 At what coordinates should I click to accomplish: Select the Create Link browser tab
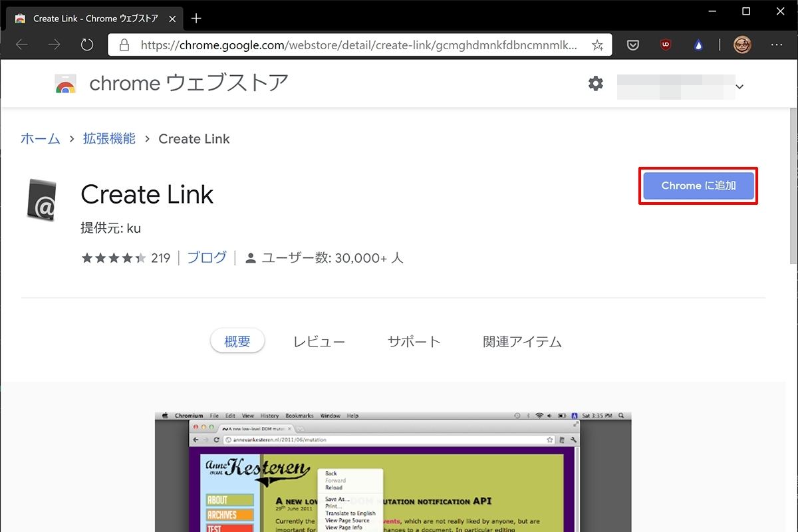coord(94,18)
